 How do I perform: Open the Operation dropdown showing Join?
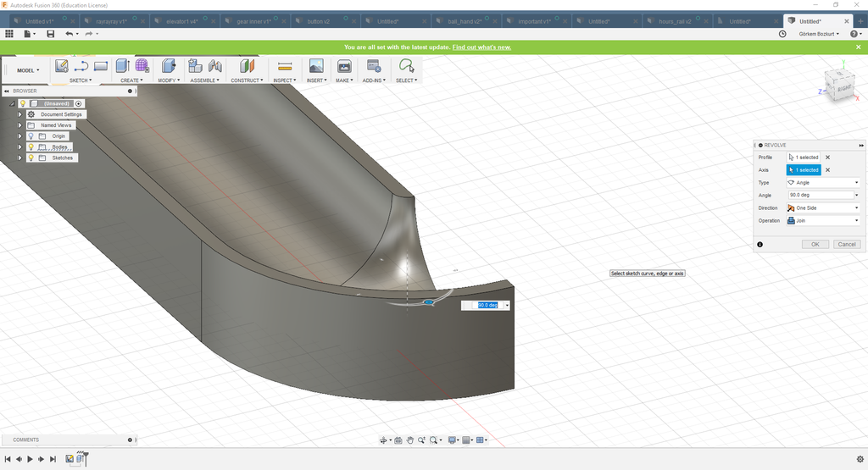click(x=822, y=220)
